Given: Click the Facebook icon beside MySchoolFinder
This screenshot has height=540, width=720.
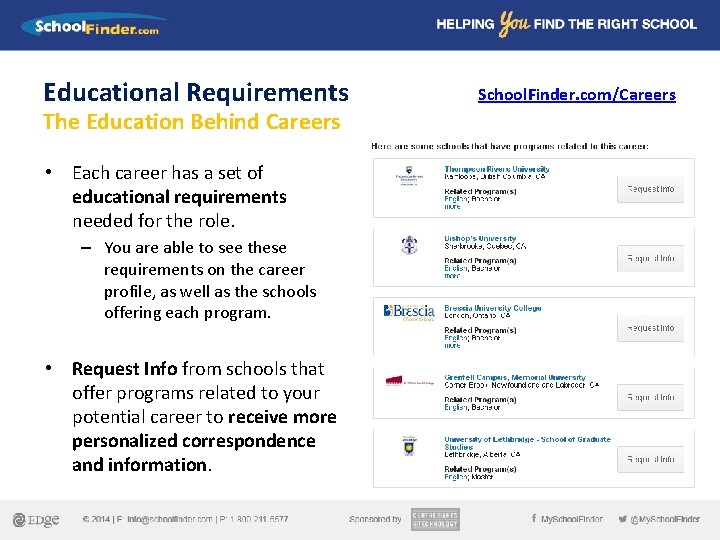Looking at the screenshot, I should point(534,518).
